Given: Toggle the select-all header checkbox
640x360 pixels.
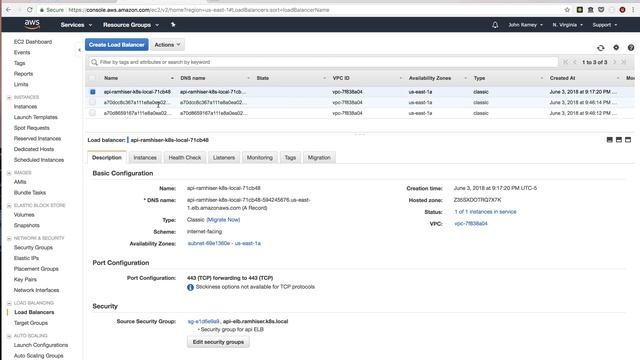Looking at the screenshot, I should coord(93,78).
